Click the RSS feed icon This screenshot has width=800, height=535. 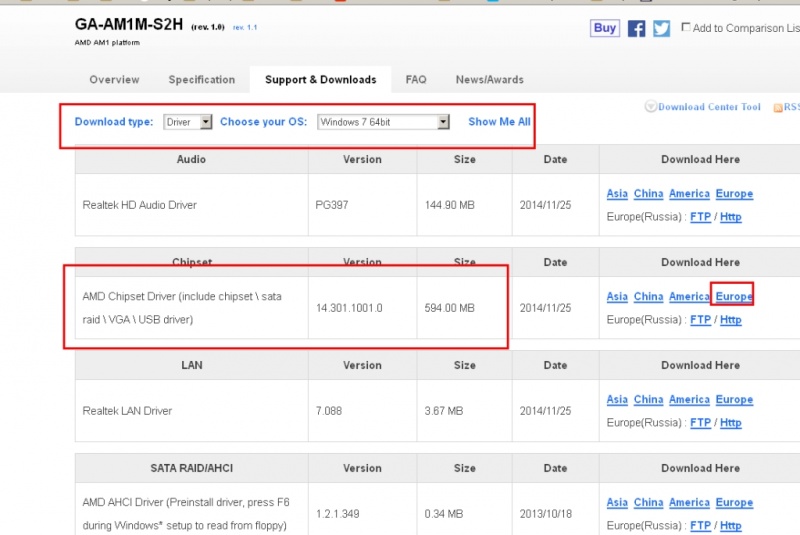pyautogui.click(x=779, y=107)
